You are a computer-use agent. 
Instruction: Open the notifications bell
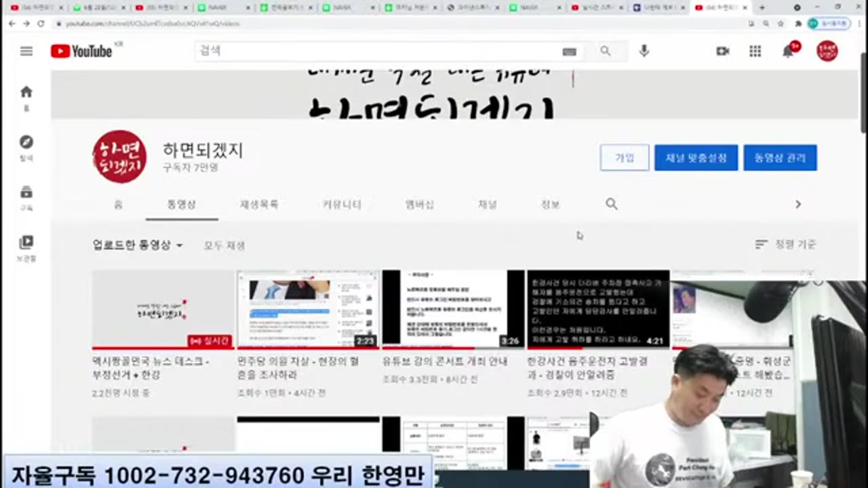point(788,51)
